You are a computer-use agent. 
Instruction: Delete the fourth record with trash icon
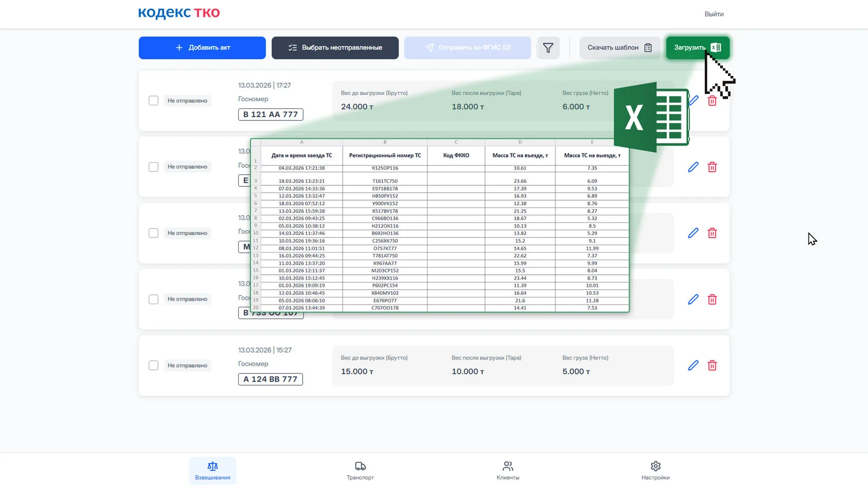click(x=712, y=299)
